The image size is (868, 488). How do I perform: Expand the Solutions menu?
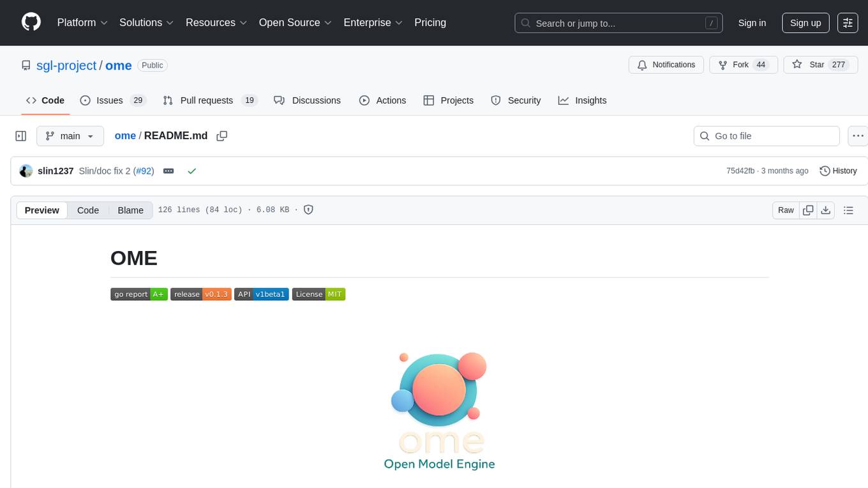147,22
